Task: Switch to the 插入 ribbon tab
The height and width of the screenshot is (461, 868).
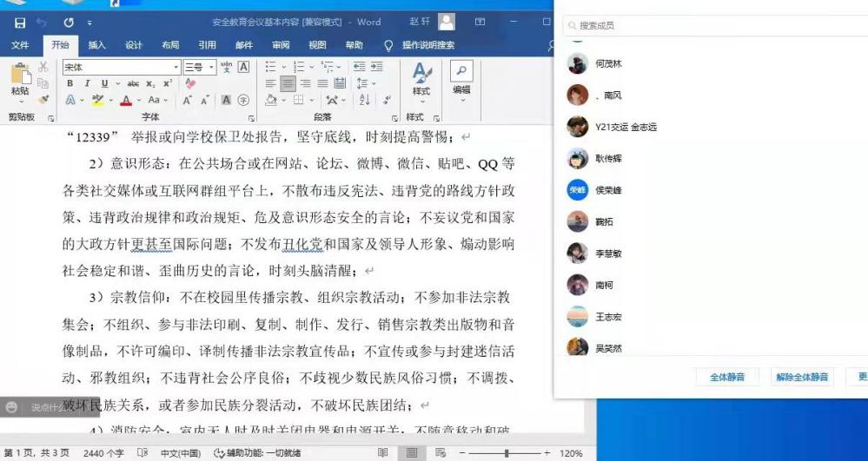Action: click(97, 45)
